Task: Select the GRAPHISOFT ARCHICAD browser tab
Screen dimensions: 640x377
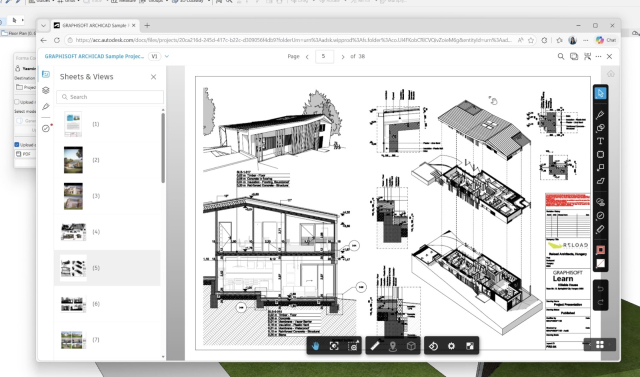Action: [x=95, y=25]
